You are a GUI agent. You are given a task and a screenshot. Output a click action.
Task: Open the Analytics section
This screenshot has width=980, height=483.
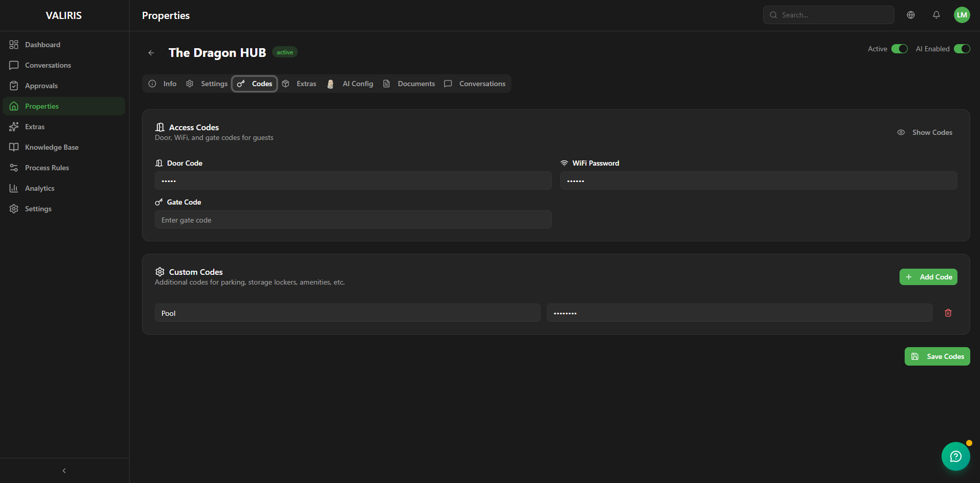(x=39, y=188)
